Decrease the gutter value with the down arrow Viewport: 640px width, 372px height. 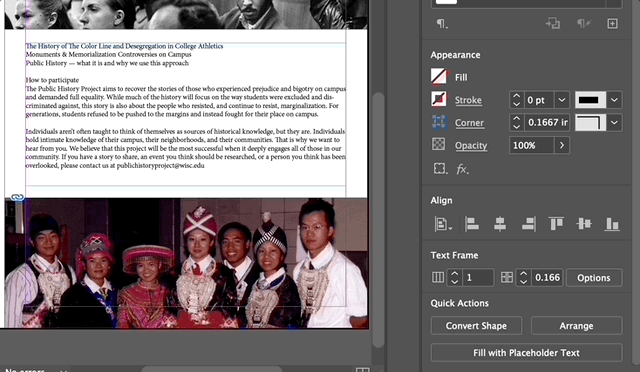[x=523, y=282]
